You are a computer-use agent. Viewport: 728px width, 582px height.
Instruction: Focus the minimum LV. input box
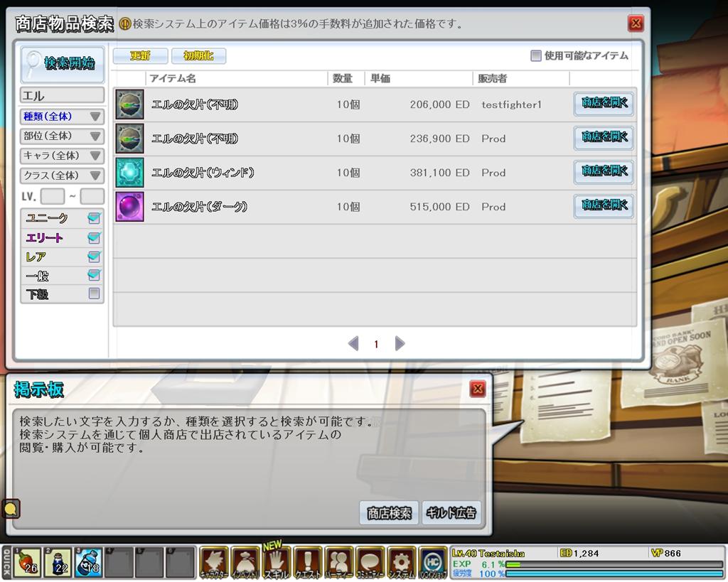pos(53,196)
